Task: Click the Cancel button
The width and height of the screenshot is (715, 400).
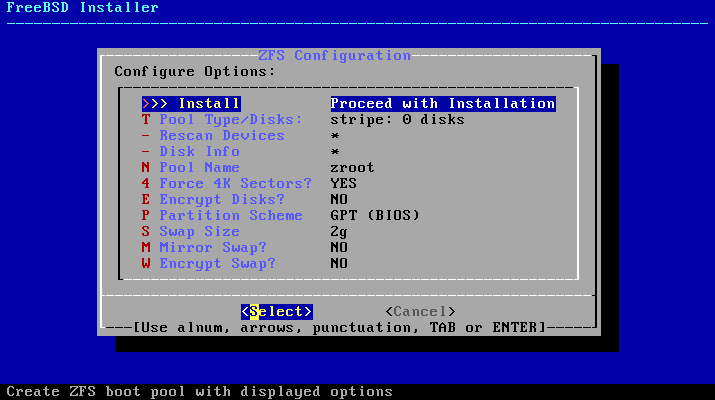Action: (420, 312)
